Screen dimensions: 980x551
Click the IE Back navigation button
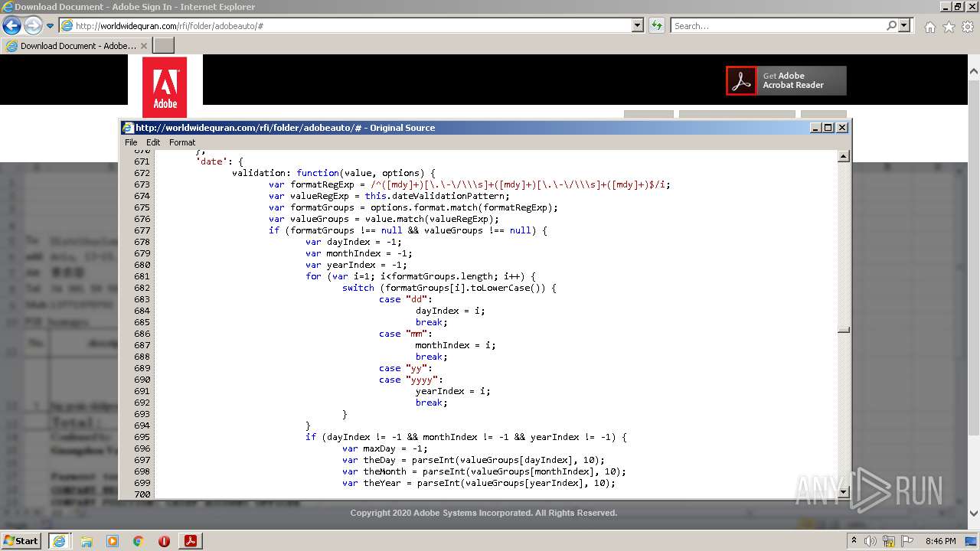pyautogui.click(x=11, y=26)
